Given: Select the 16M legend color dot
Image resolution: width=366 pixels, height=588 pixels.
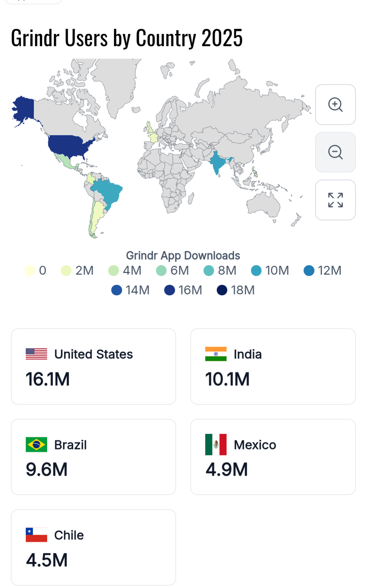Looking at the screenshot, I should 169,290.
